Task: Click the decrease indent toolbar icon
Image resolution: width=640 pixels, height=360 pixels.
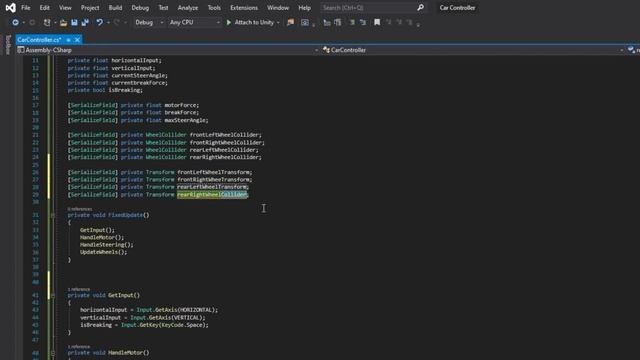Action: 327,22
